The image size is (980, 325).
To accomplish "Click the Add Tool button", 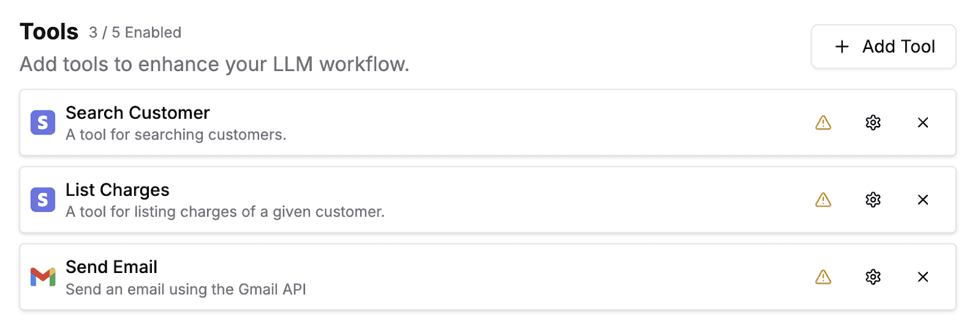I will 883,47.
